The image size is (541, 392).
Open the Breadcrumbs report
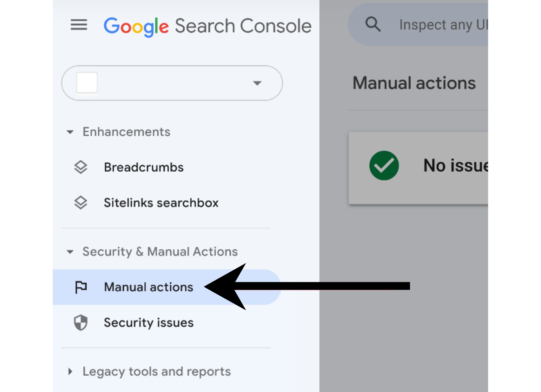point(143,167)
